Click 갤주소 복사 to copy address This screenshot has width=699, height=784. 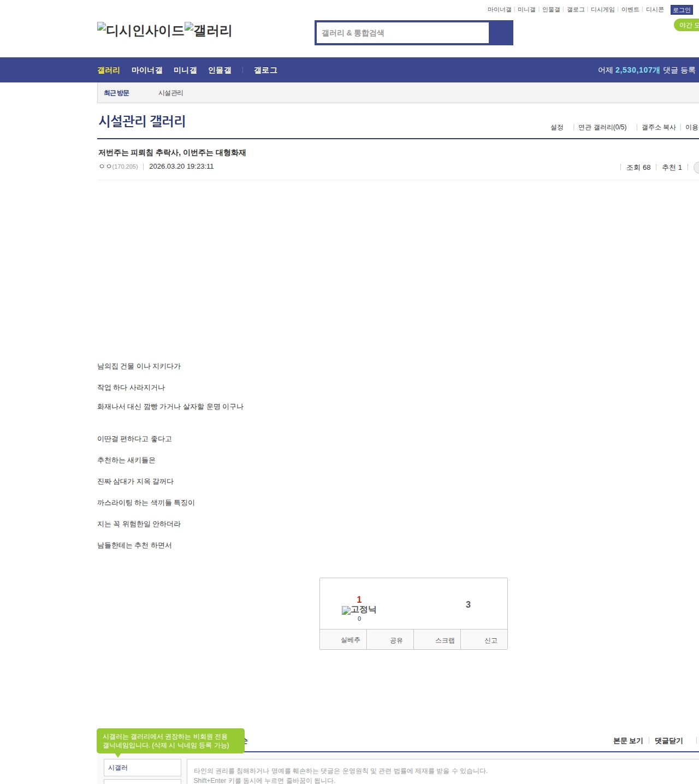point(659,127)
